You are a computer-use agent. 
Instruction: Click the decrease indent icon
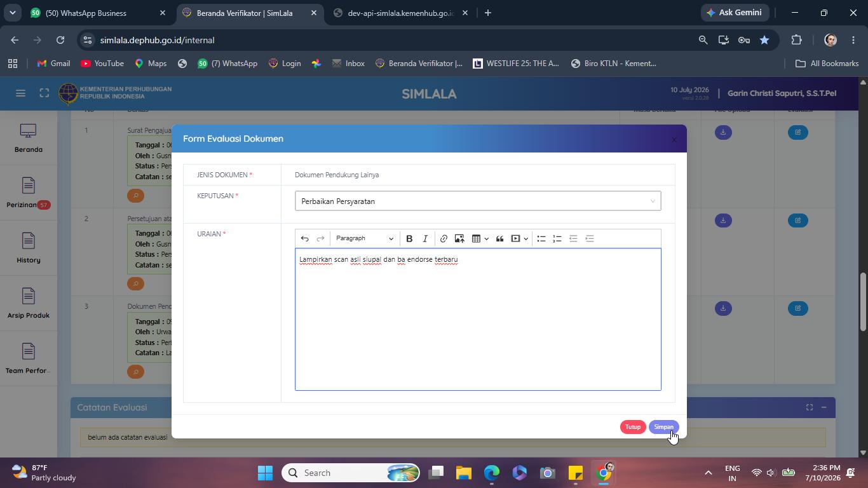coord(573,239)
